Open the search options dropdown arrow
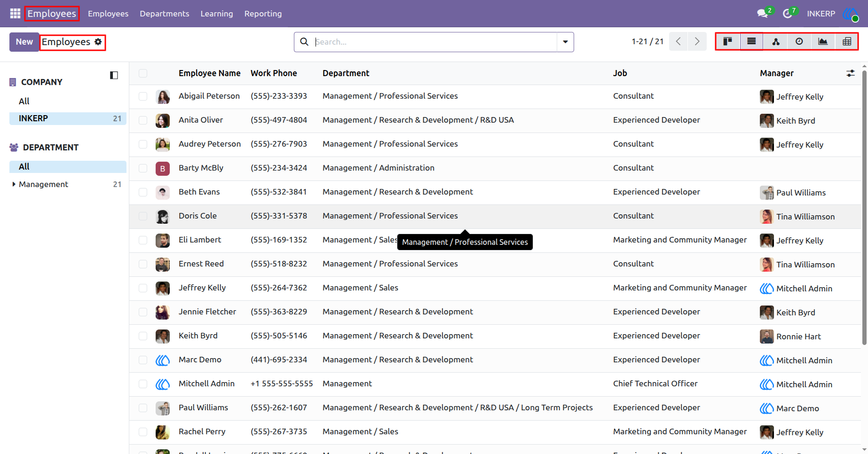 565,42
